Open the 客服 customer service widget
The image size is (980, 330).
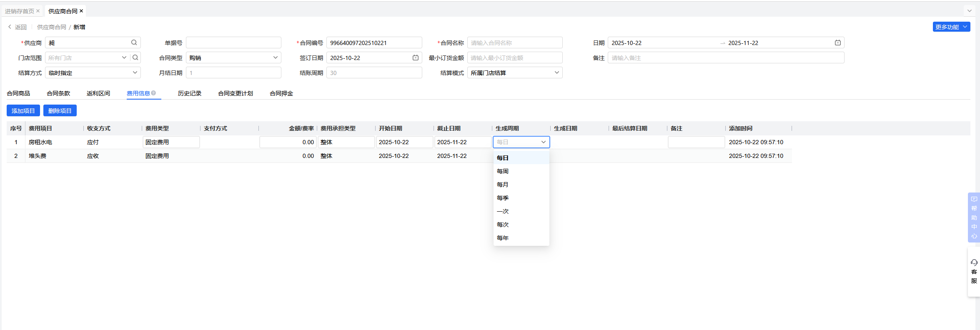point(974,272)
